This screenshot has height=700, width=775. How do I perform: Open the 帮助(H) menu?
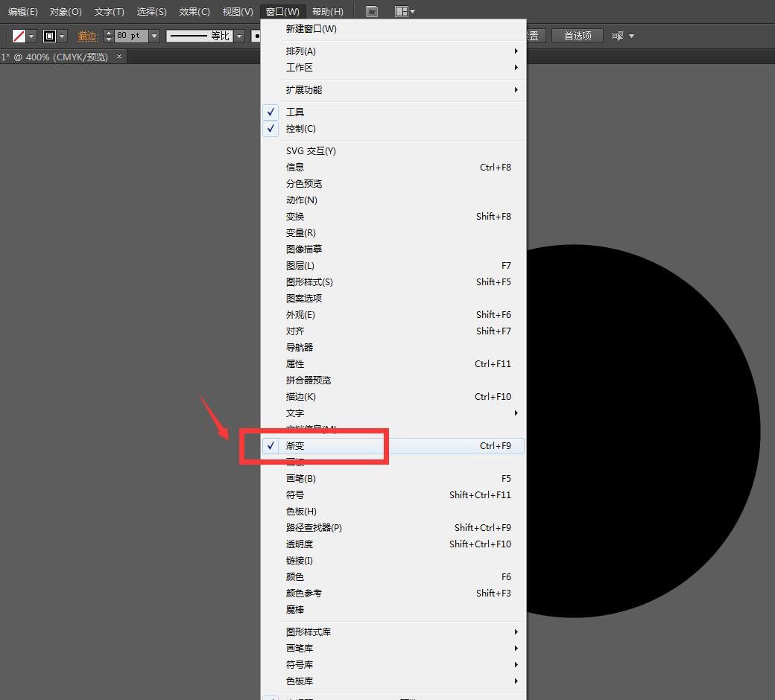[328, 11]
